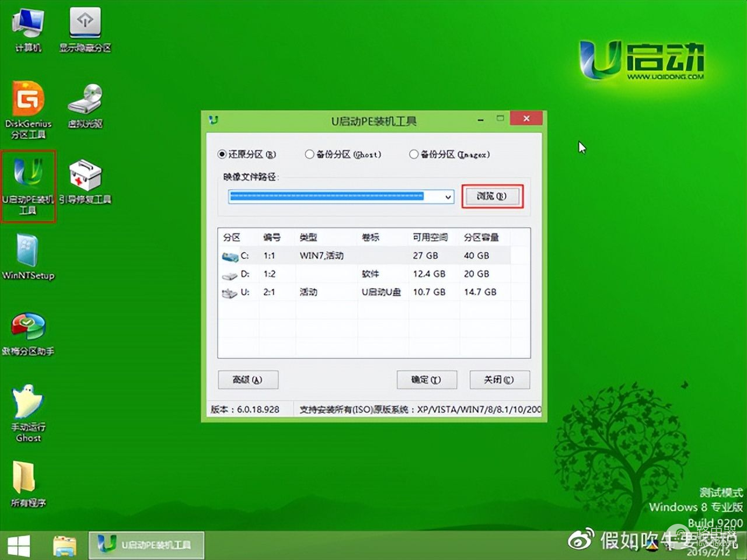This screenshot has height=560, width=747.
Task: Expand the 映像文件路径 dropdown arrow
Action: [x=448, y=197]
